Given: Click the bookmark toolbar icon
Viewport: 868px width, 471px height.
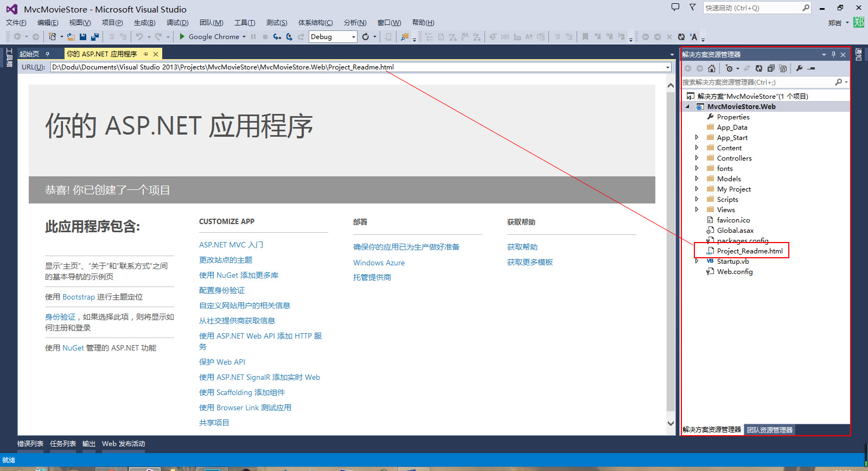Looking at the screenshot, I should pyautogui.click(x=585, y=37).
